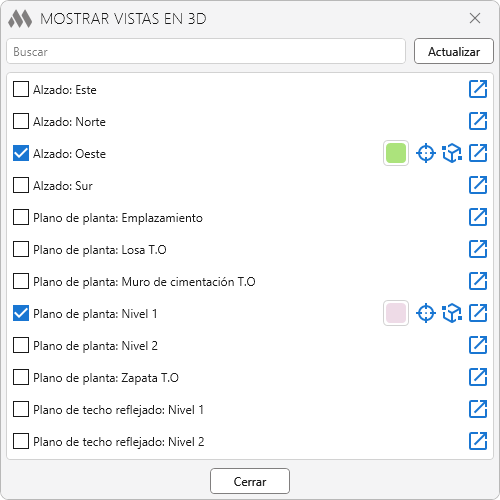Open Plano de techo reflejado: Nivel 2 icon

coord(478,441)
